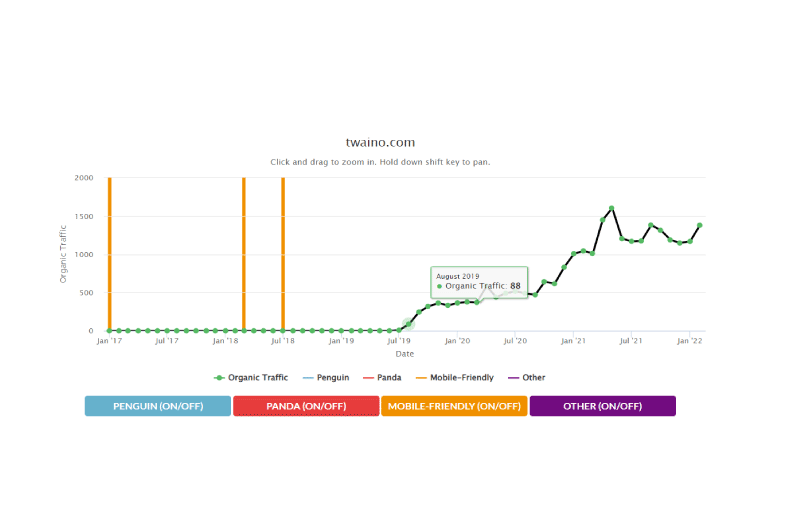Click the August 2019 tooltip box
Screen dimensions: 800x530
(x=479, y=282)
